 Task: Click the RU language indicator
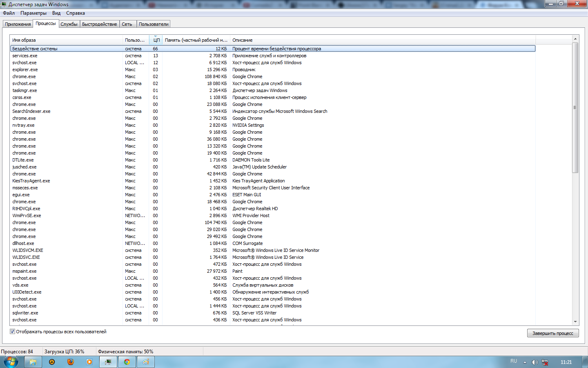(514, 361)
